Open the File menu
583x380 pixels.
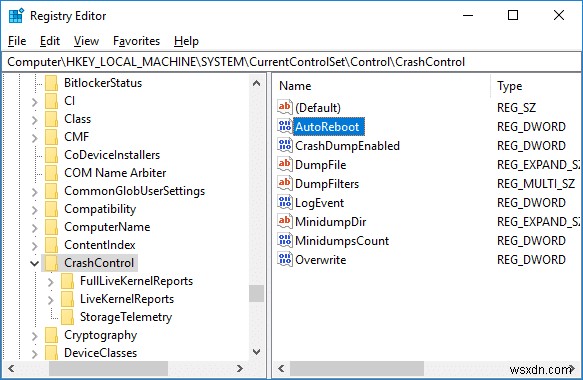point(17,41)
